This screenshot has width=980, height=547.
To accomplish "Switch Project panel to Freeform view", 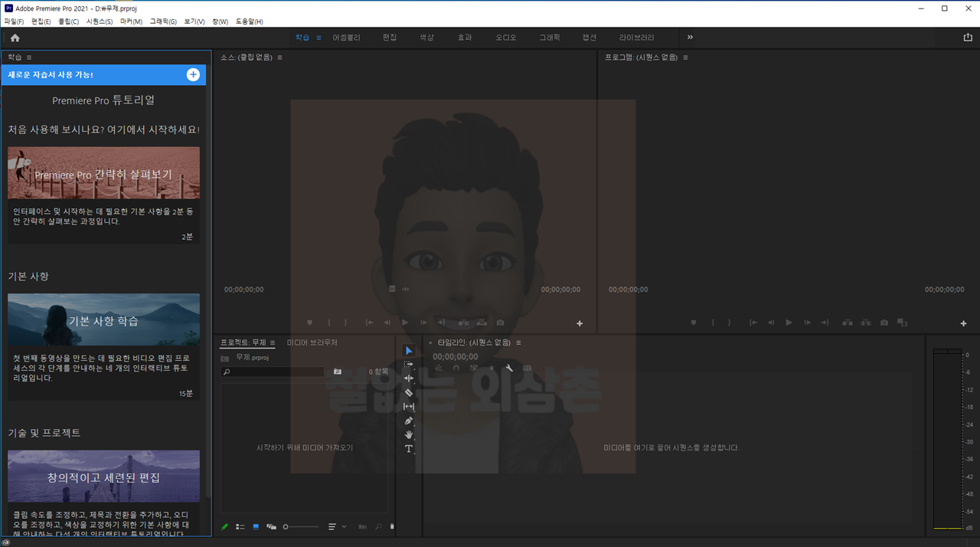I will point(272,526).
